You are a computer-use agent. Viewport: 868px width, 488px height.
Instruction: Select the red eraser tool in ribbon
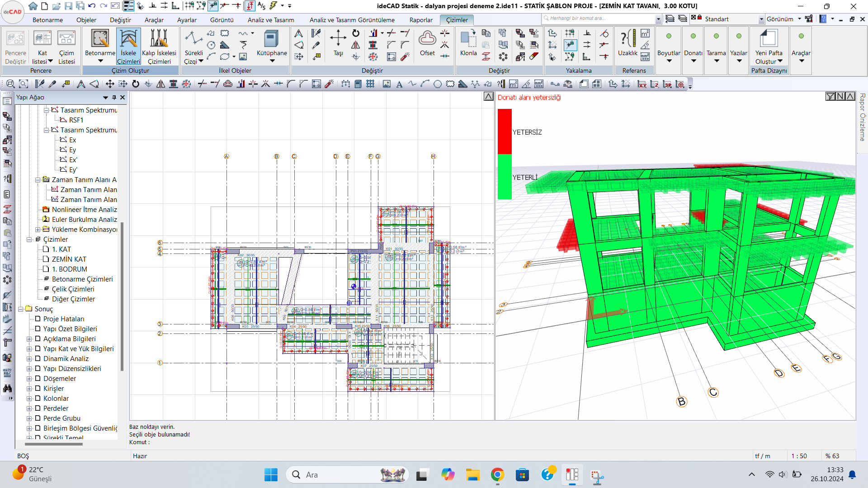click(534, 56)
